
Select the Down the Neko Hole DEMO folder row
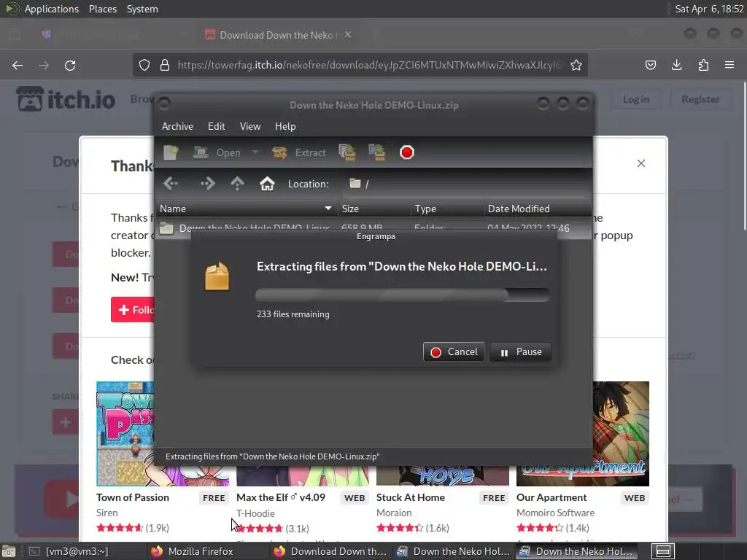373,227
